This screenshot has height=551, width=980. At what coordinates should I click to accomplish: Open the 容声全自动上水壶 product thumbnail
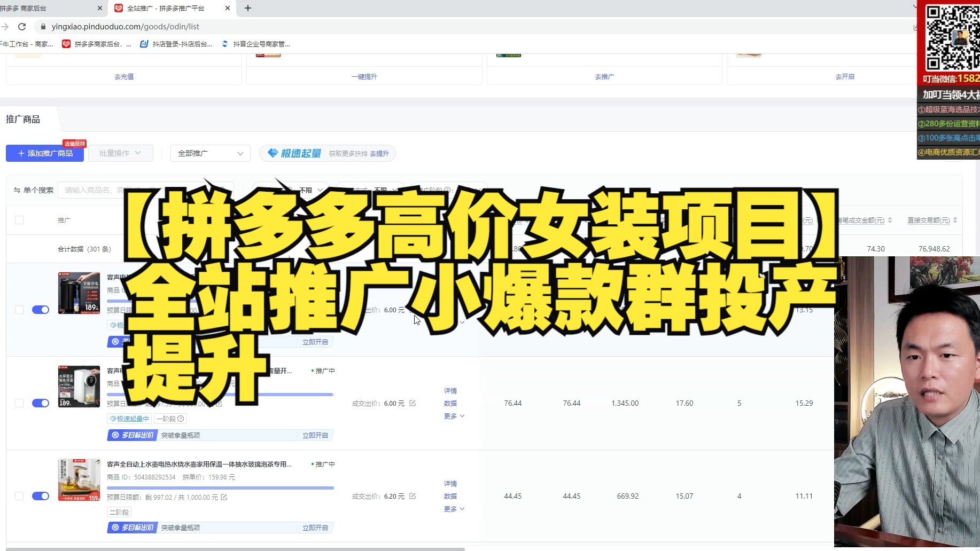pyautogui.click(x=79, y=480)
